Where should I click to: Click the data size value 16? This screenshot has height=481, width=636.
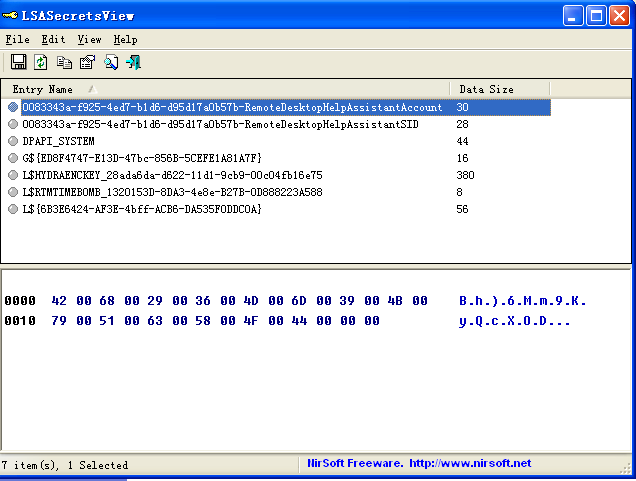462,158
